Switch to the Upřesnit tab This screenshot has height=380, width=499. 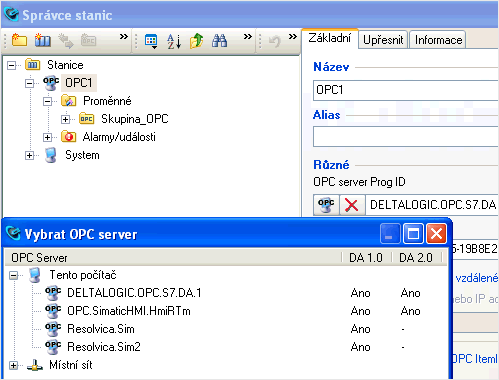[383, 40]
